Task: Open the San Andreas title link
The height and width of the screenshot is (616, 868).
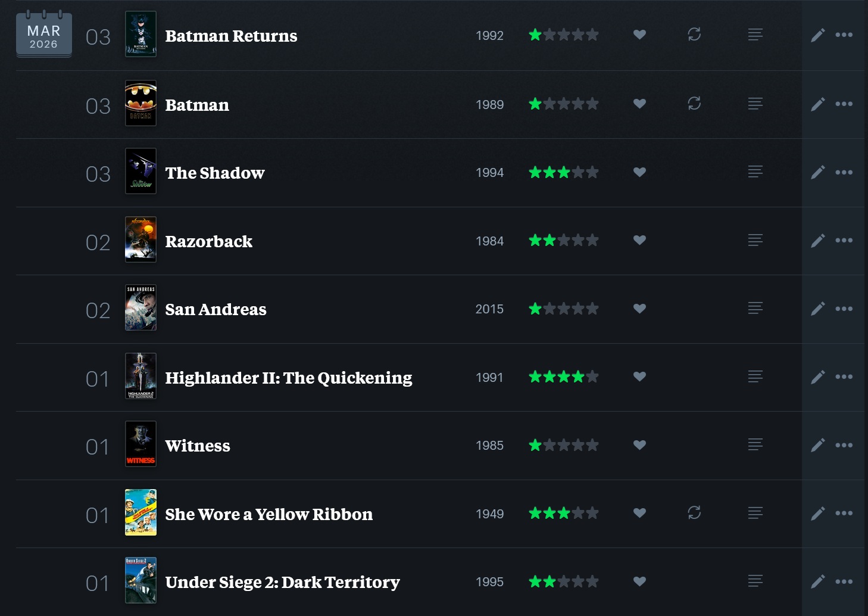Action: (216, 309)
